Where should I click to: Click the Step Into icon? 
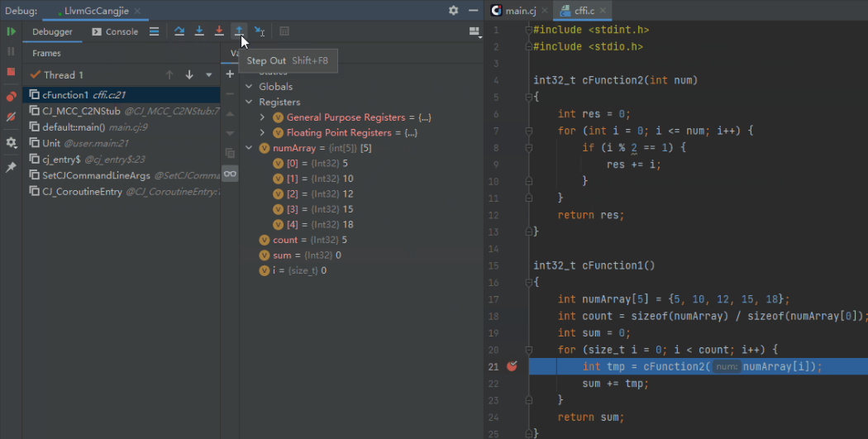[199, 31]
